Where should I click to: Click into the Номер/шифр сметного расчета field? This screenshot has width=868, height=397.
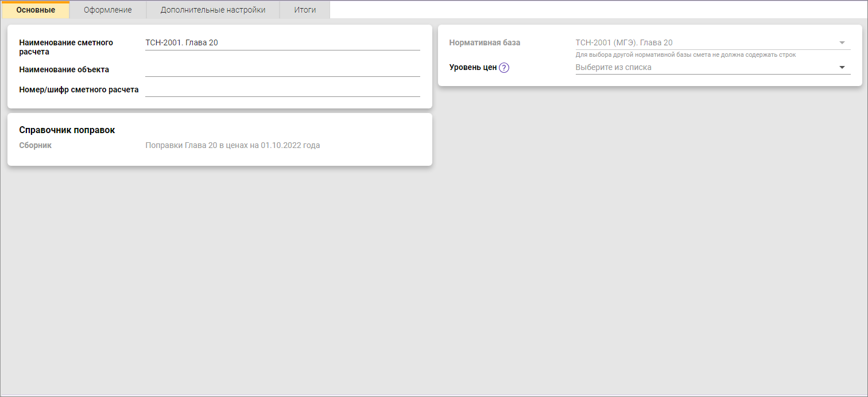coord(282,89)
